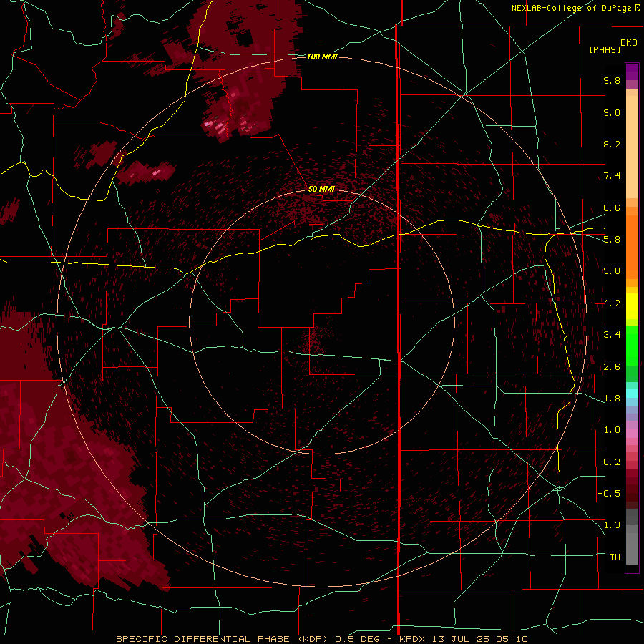Image resolution: width=644 pixels, height=644 pixels.
Task: Click the 50 NMI range ring label
Action: tap(321, 189)
